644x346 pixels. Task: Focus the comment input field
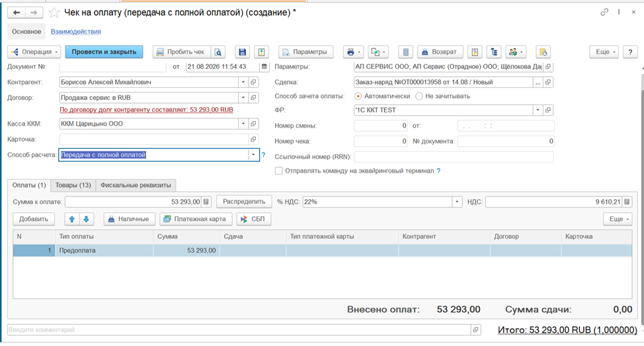point(239,329)
